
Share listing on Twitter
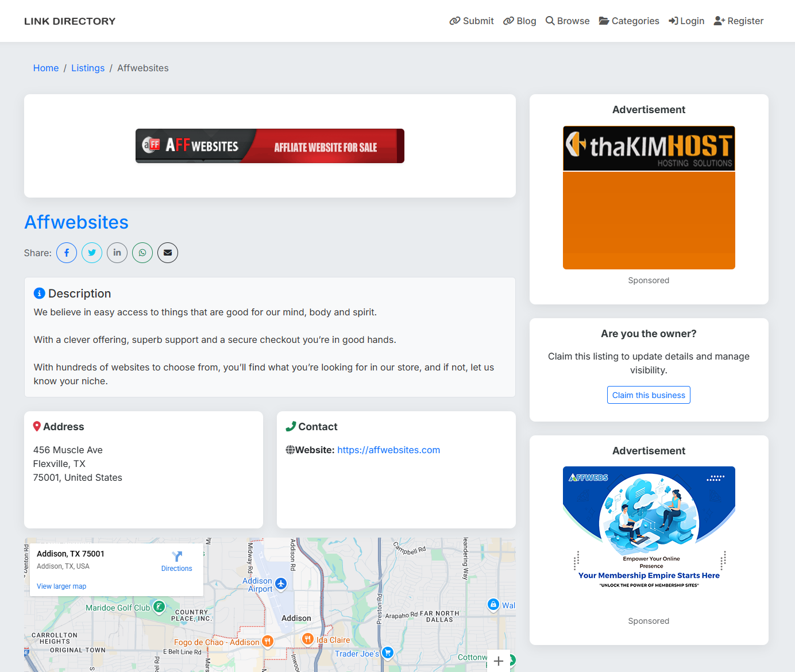coord(92,253)
